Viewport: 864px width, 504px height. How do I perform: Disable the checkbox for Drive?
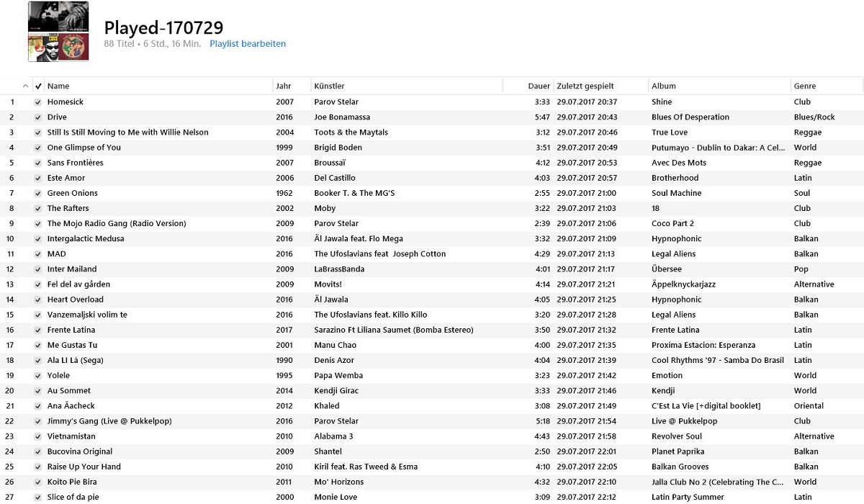pyautogui.click(x=37, y=117)
